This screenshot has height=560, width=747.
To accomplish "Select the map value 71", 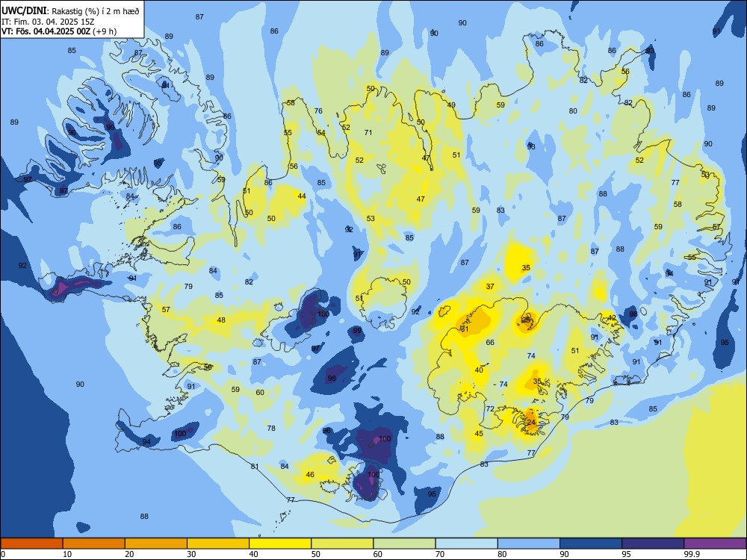I will (x=368, y=132).
